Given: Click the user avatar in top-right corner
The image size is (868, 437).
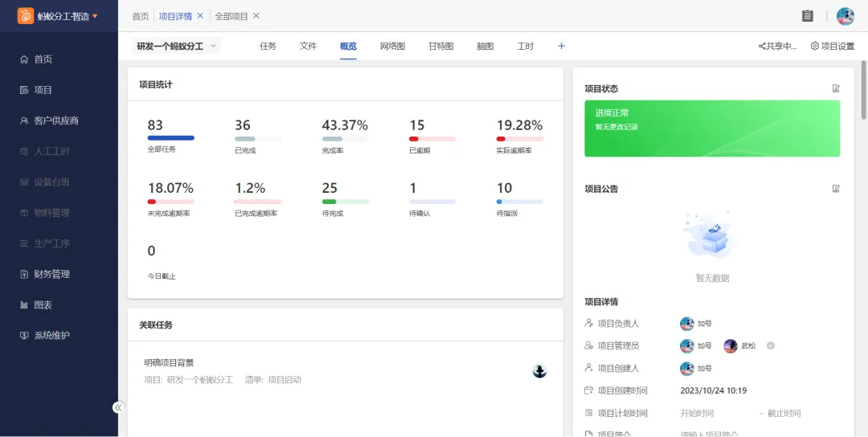Looking at the screenshot, I should pos(845,16).
